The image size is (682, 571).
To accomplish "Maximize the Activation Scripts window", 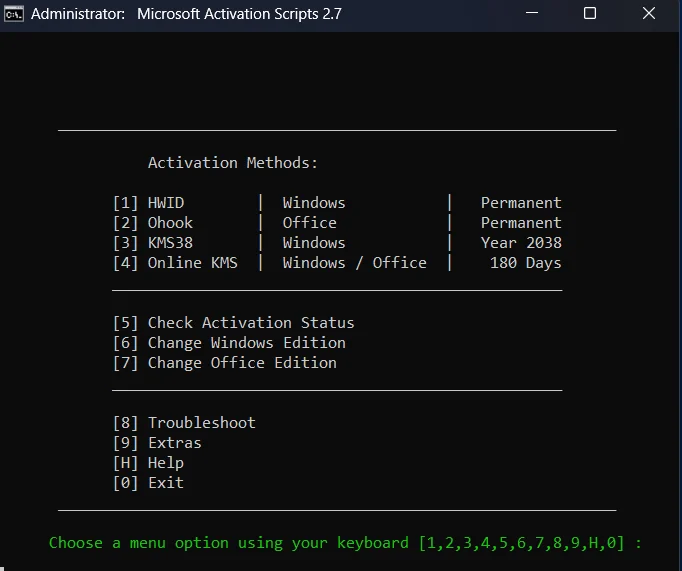I will [590, 13].
